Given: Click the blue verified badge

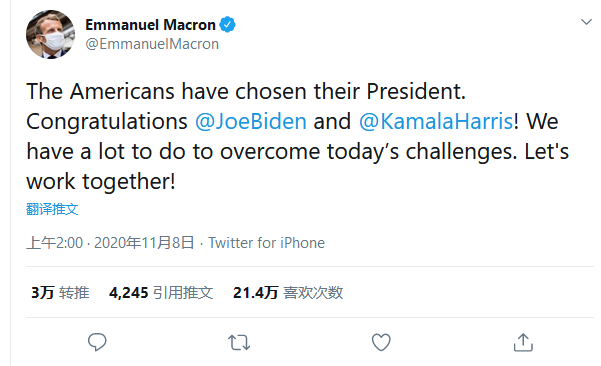Looking at the screenshot, I should 227,25.
